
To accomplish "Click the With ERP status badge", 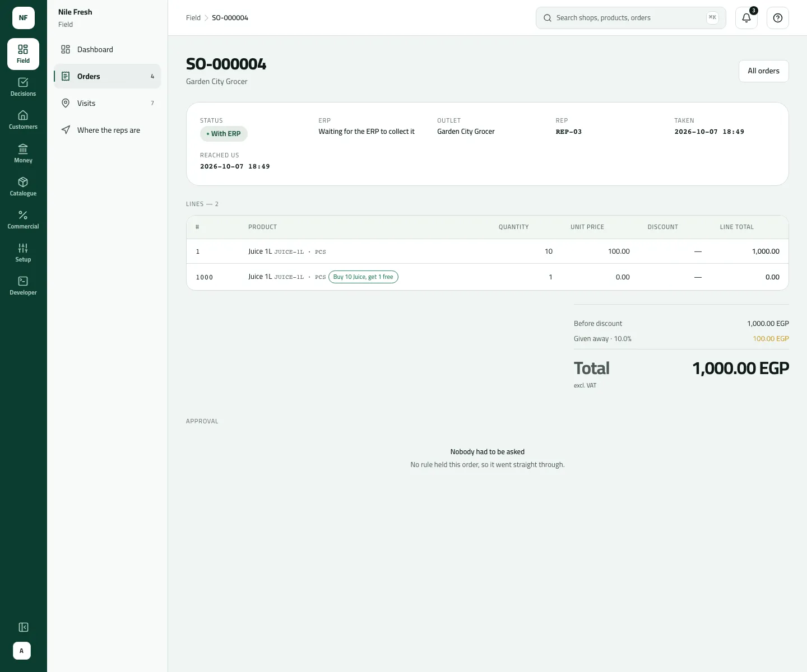I will pyautogui.click(x=224, y=134).
